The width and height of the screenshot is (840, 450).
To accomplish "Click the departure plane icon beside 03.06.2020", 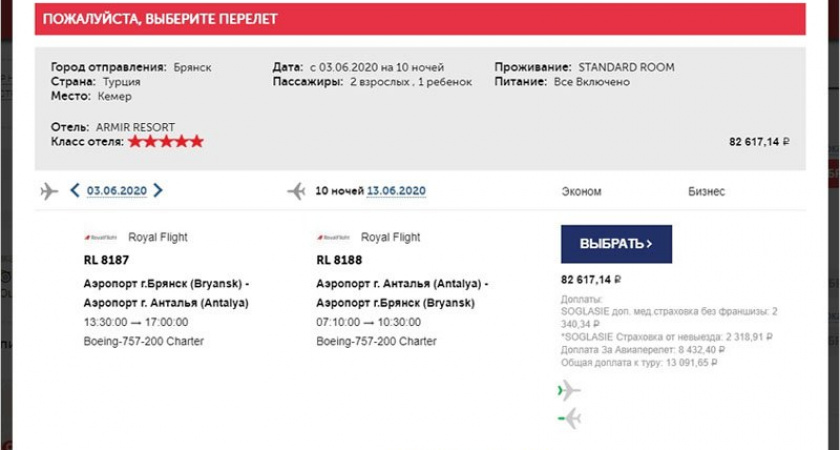I will tap(49, 192).
